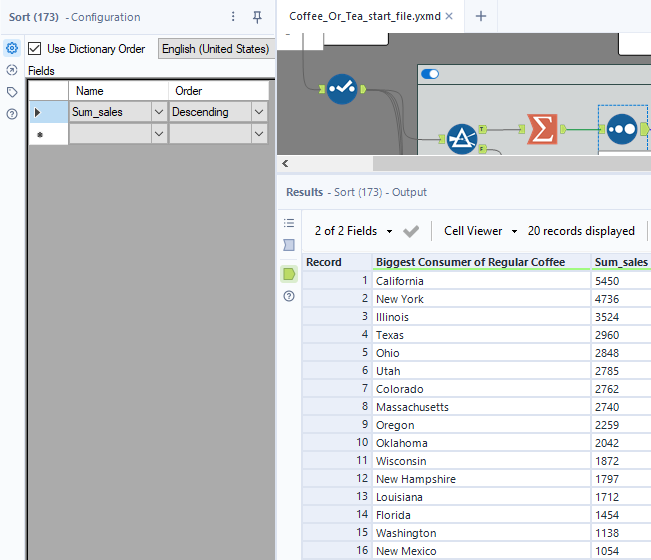This screenshot has height=560, width=651.
Task: Select the Summarize sigma tool on canvas
Action: click(x=542, y=129)
